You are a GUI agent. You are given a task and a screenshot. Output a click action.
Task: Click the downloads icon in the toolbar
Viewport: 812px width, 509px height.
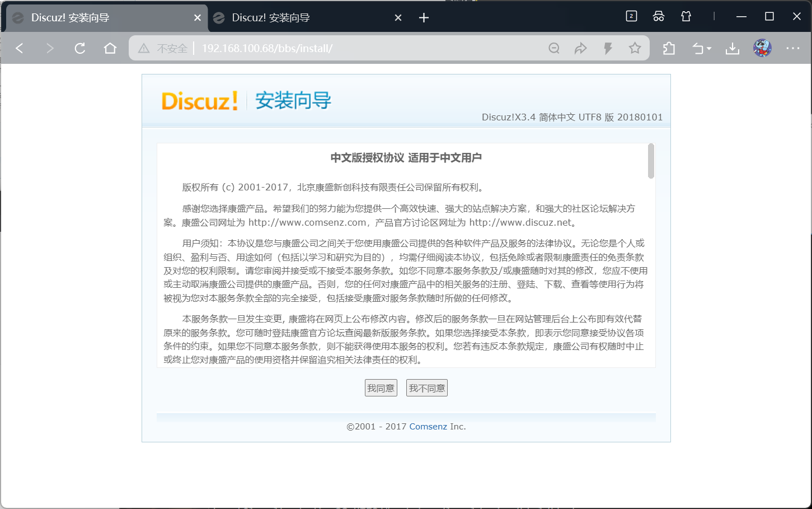coord(733,48)
